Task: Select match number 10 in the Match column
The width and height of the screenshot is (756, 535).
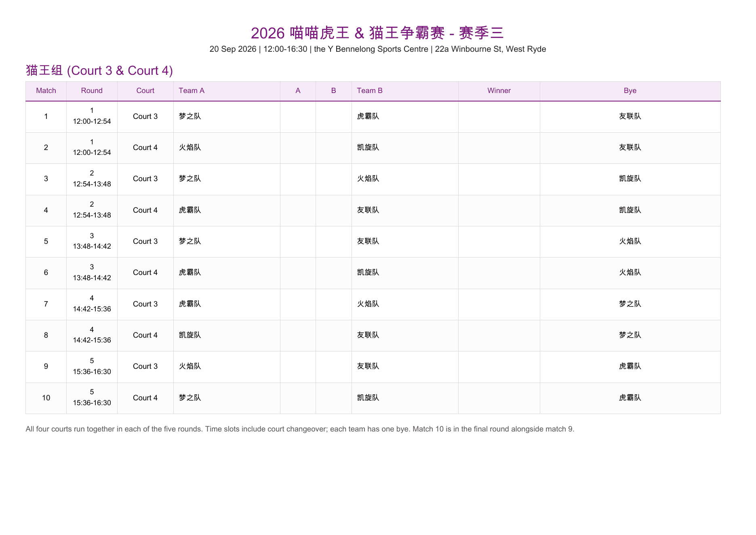Action: [x=46, y=398]
